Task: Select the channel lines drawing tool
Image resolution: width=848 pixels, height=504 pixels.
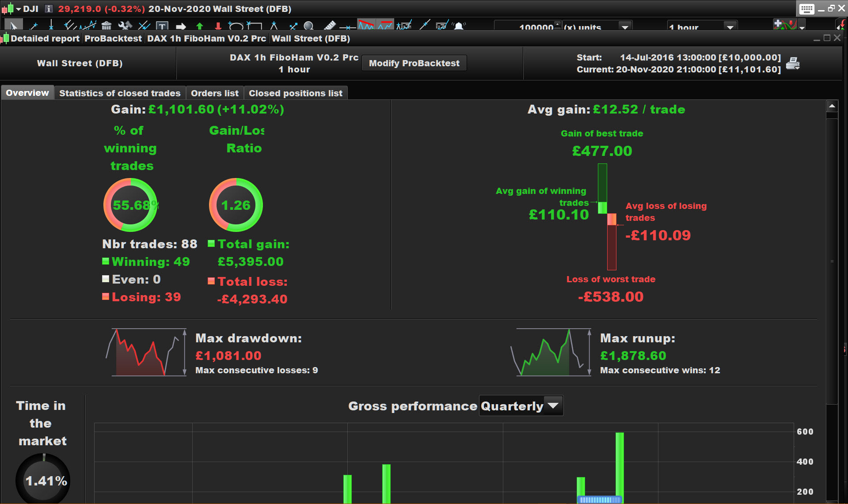Action: pyautogui.click(x=69, y=26)
